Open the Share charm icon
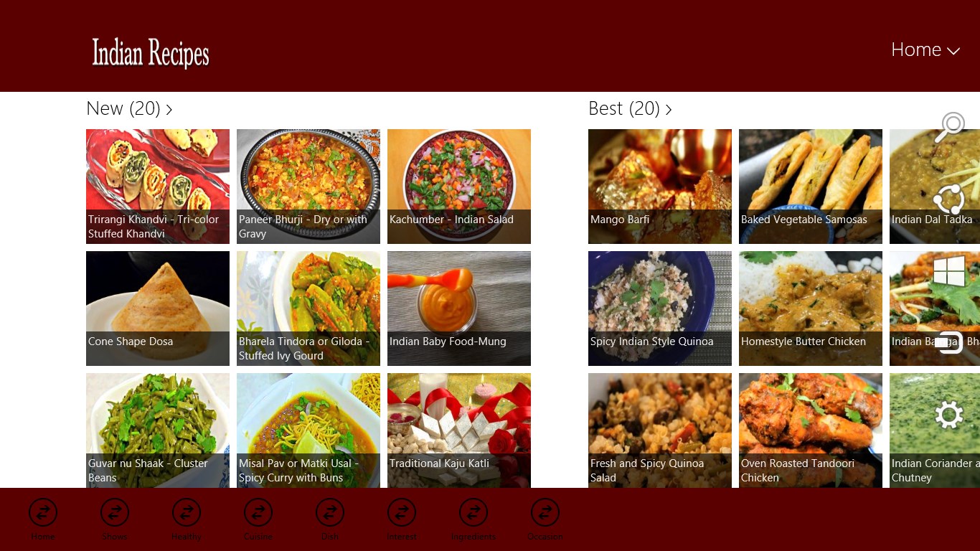Viewport: 980px width, 551px height. 949,199
